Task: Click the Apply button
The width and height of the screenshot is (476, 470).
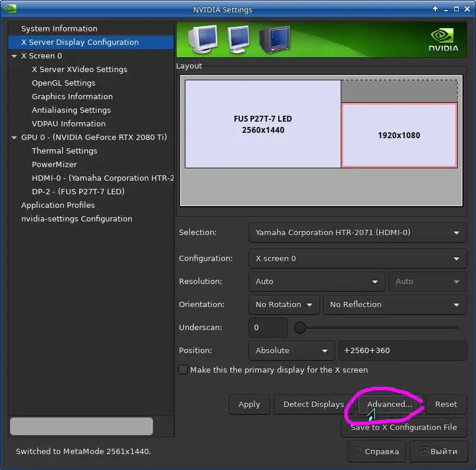Action: (x=249, y=404)
